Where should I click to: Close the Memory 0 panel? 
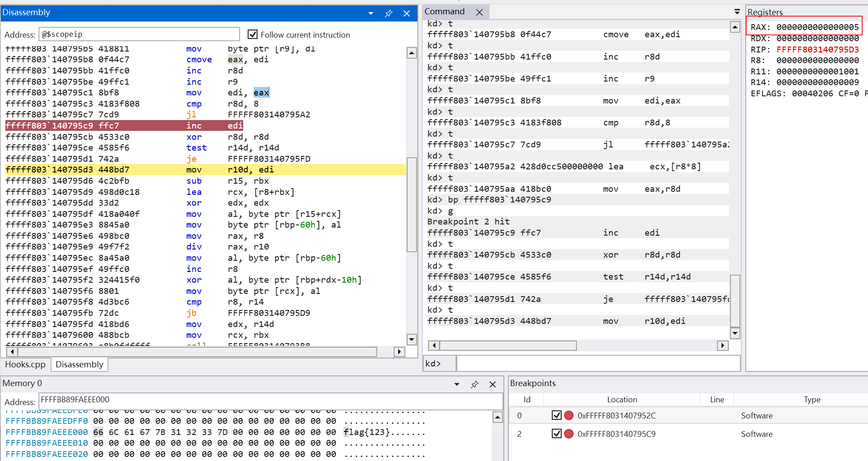pyautogui.click(x=493, y=384)
